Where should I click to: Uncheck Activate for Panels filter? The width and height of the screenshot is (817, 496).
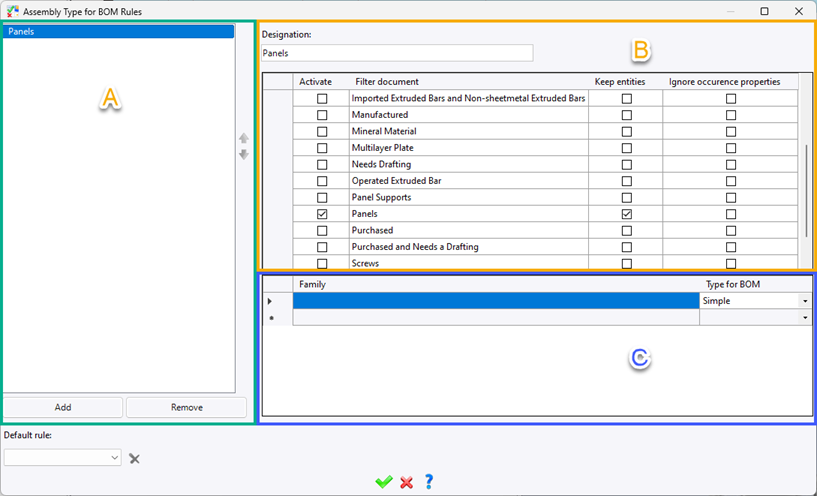tap(322, 214)
